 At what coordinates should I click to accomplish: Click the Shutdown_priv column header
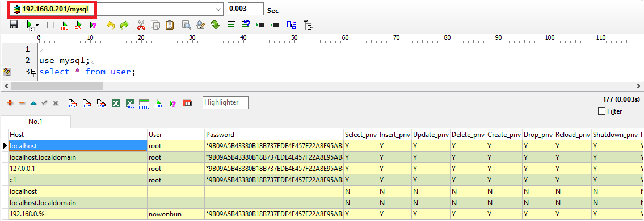(x=615, y=135)
